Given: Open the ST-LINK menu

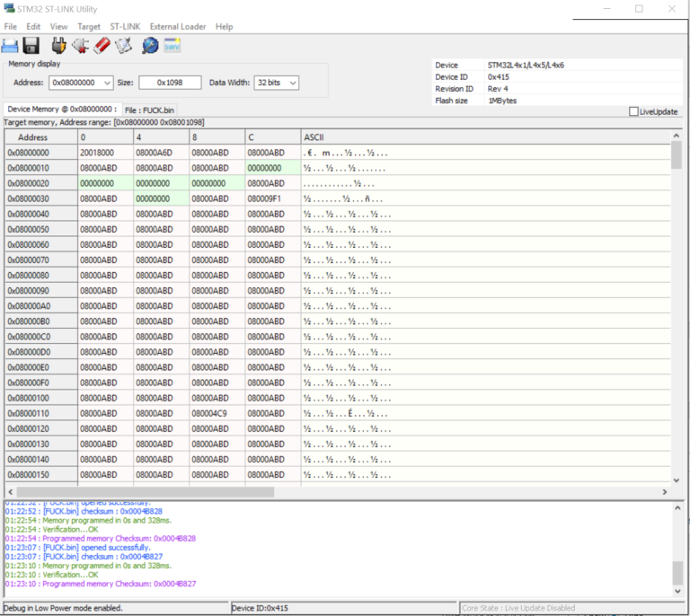Looking at the screenshot, I should pyautogui.click(x=125, y=26).
